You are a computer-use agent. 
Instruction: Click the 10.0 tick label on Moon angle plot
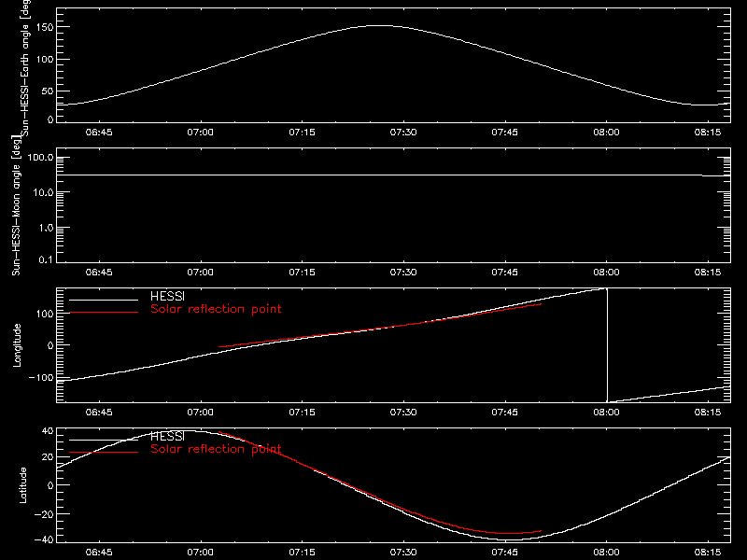pos(43,193)
